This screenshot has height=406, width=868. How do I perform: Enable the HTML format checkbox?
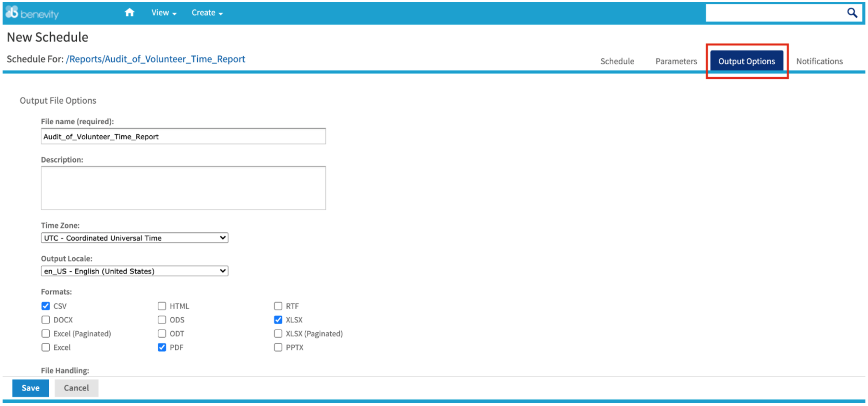coord(162,306)
